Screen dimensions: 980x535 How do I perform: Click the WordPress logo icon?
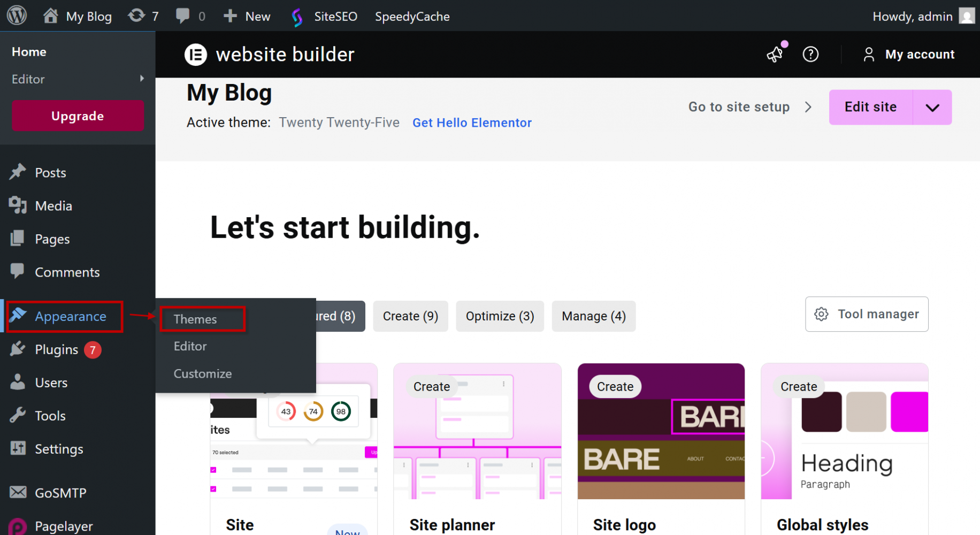pos(17,16)
